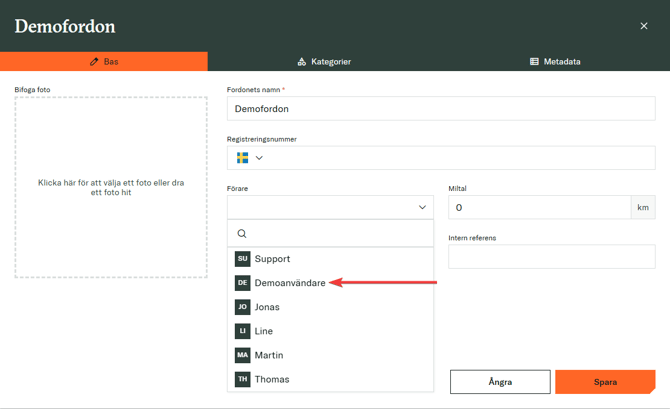Click the LI avatar icon for Line
The image size is (670, 409).
coord(242,331)
